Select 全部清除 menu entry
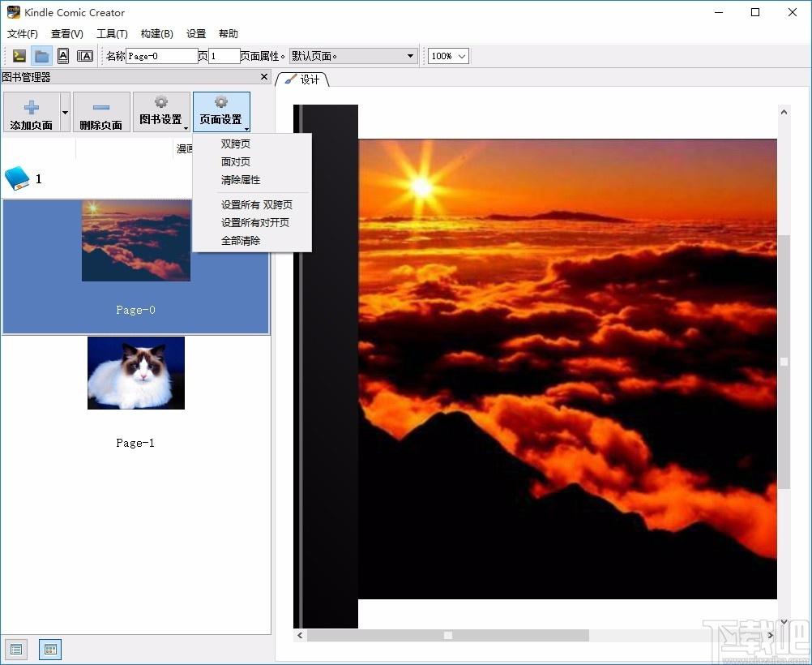 (x=252, y=241)
